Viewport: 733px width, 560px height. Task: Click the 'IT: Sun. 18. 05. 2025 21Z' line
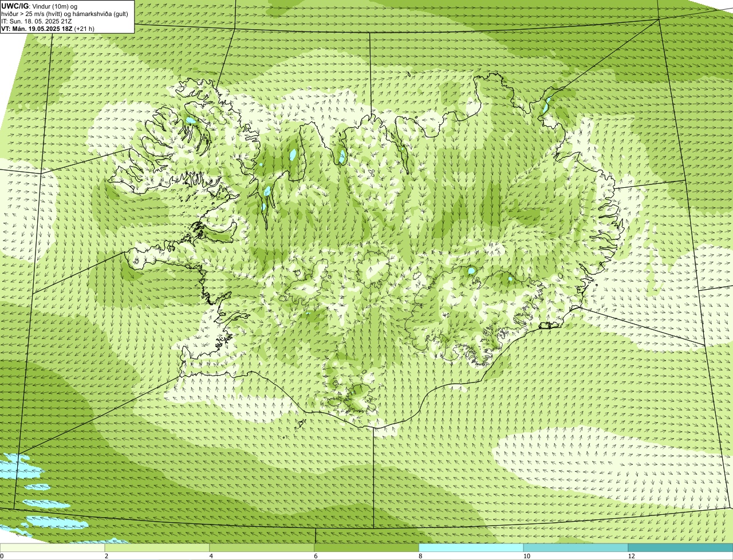[x=37, y=21]
